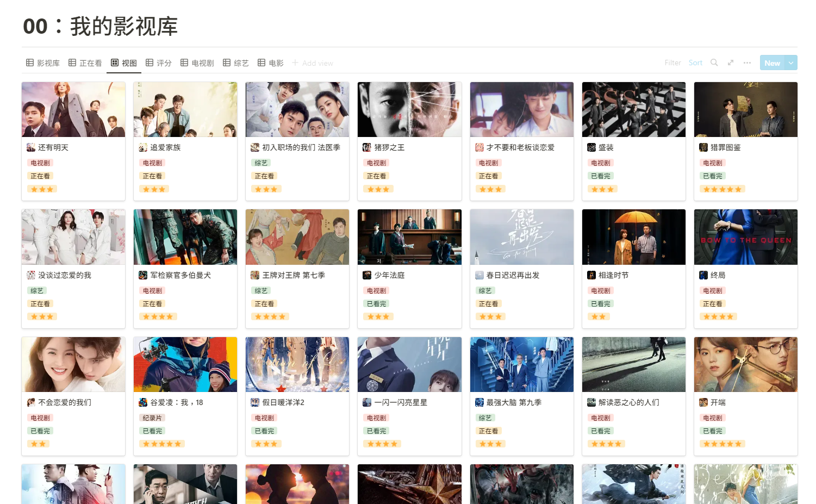Image resolution: width=816 pixels, height=504 pixels.
Task: Click the 已看完 tag on 盛装 card
Action: [601, 176]
